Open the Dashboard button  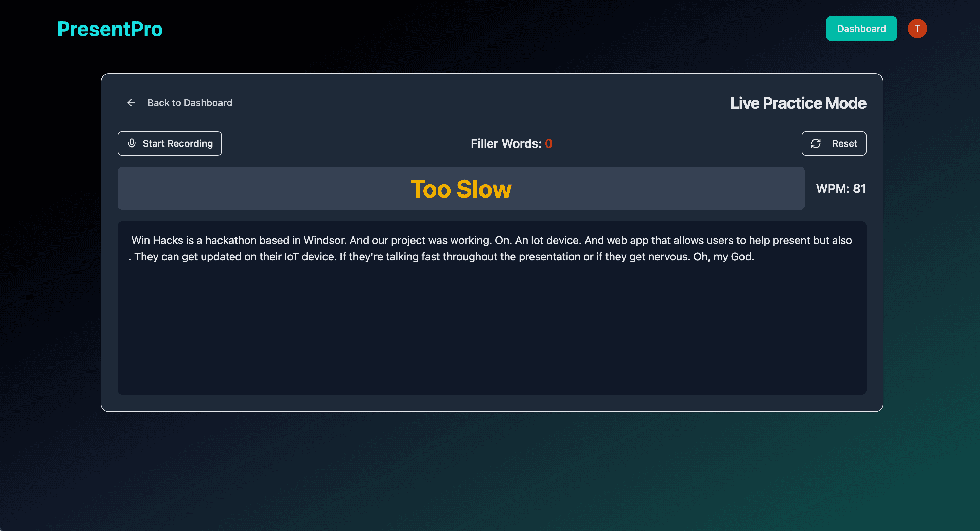point(861,29)
